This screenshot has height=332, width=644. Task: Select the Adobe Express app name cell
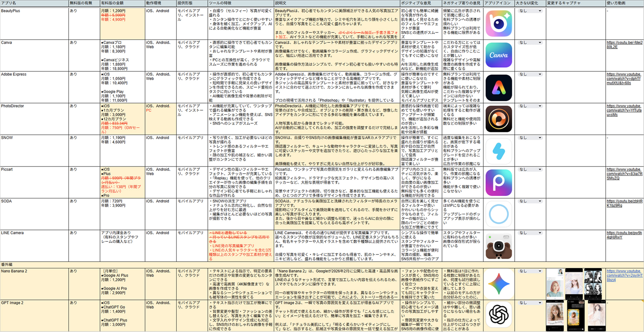click(34, 87)
